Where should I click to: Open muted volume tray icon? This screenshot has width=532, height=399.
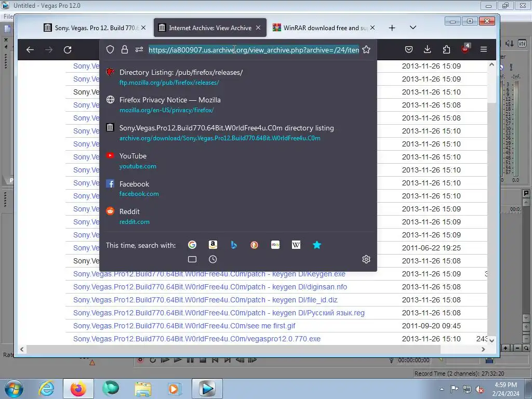[x=480, y=389]
